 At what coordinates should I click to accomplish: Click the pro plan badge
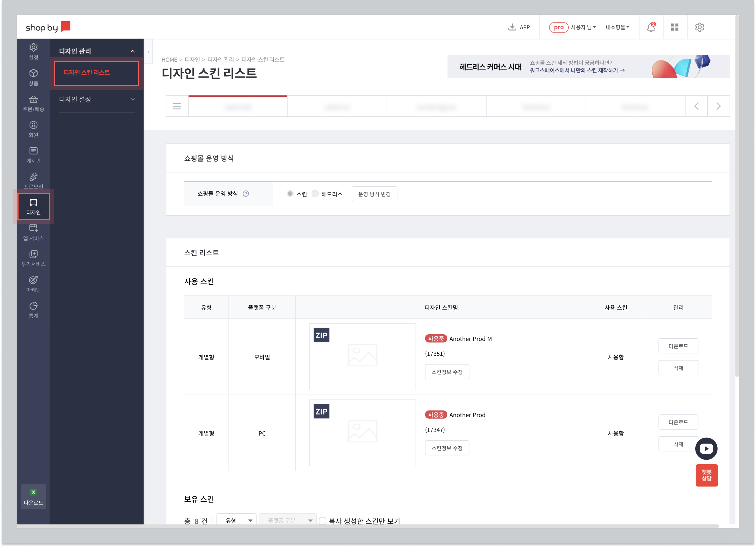558,27
